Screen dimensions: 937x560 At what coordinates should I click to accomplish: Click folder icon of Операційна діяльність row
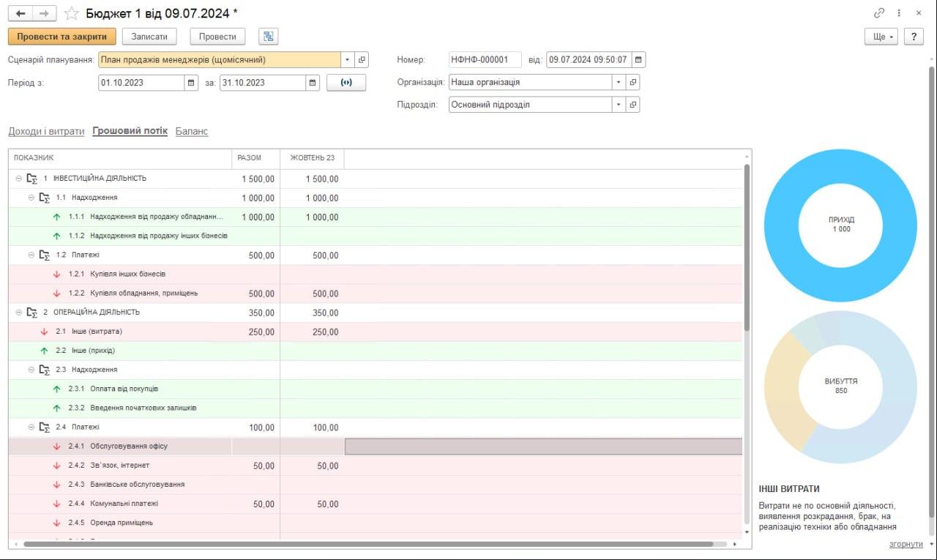point(31,313)
